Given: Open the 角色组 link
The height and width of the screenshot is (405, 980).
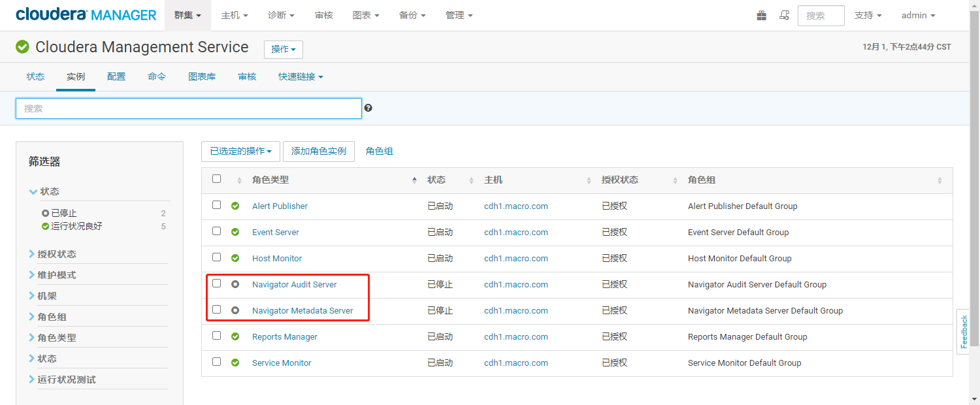Looking at the screenshot, I should point(380,151).
